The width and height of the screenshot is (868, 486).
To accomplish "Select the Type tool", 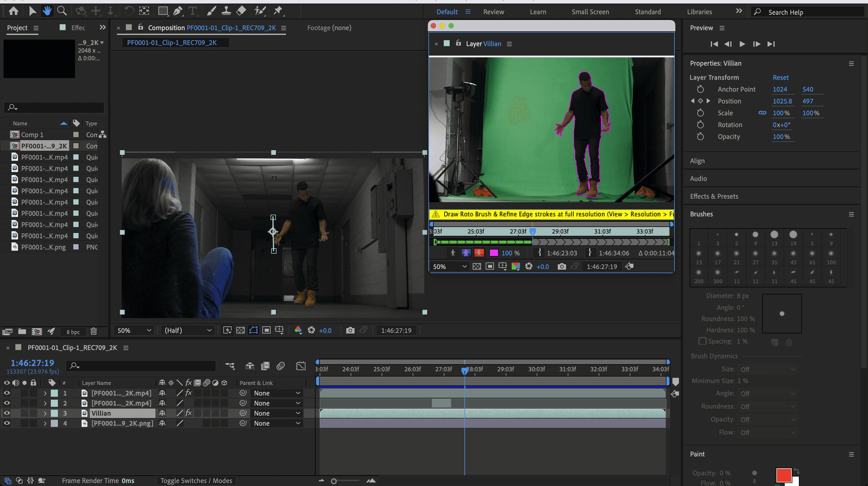I will pos(192,11).
